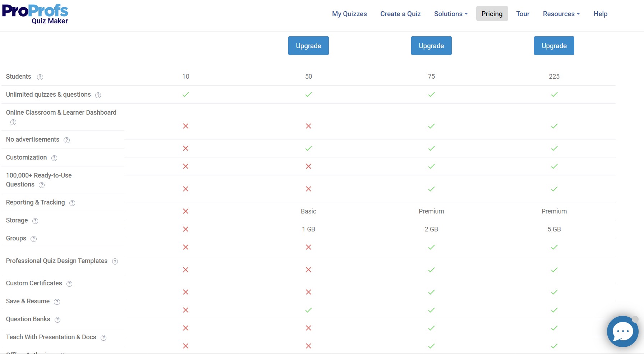
Task: Open the live chat bubble widget
Action: 622,331
